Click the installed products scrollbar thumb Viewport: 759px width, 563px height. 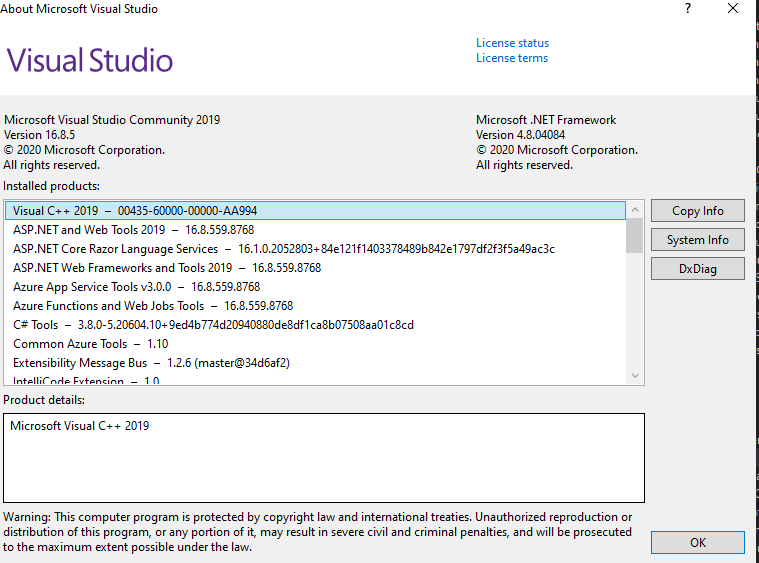click(634, 235)
